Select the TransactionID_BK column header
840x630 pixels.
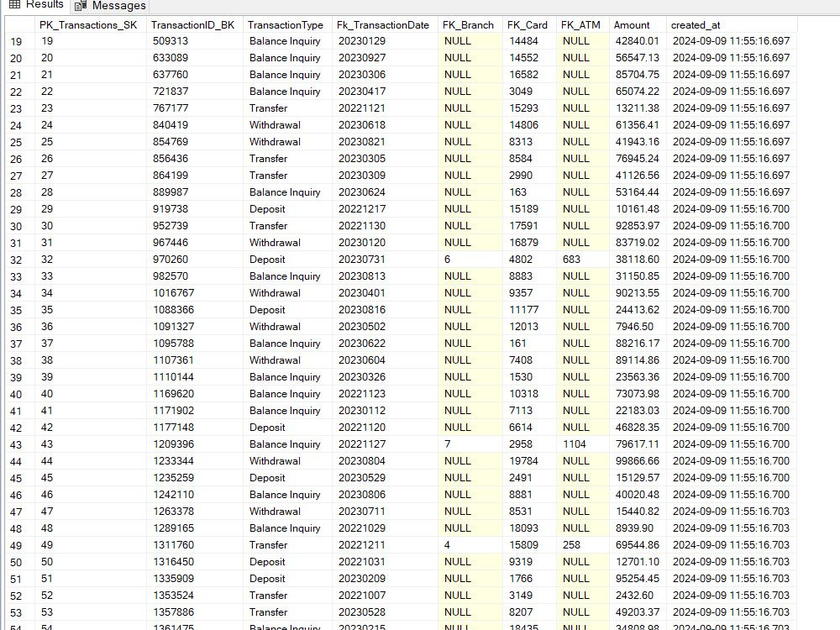(x=193, y=25)
